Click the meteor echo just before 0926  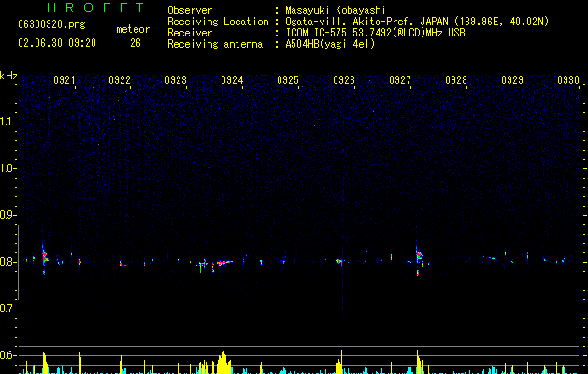tap(339, 261)
